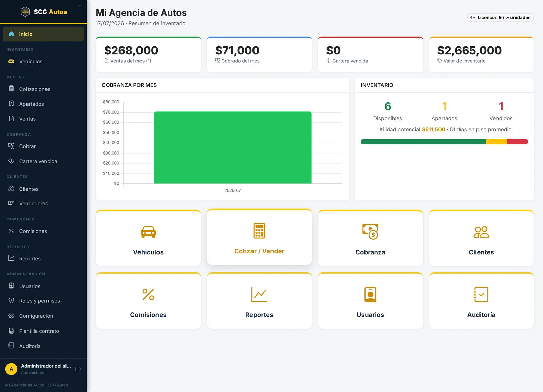Click the SCG Autos logo icon
Screen dimensions: 543x392
click(x=25, y=12)
